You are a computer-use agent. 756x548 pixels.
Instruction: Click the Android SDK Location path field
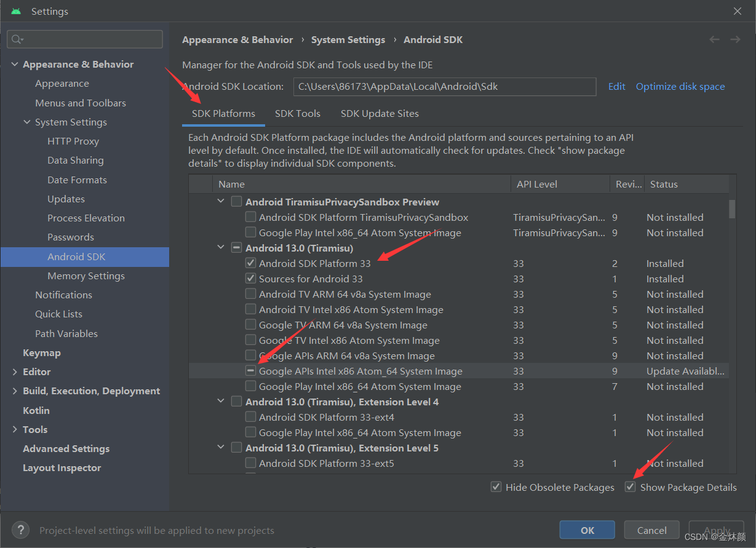pos(445,87)
